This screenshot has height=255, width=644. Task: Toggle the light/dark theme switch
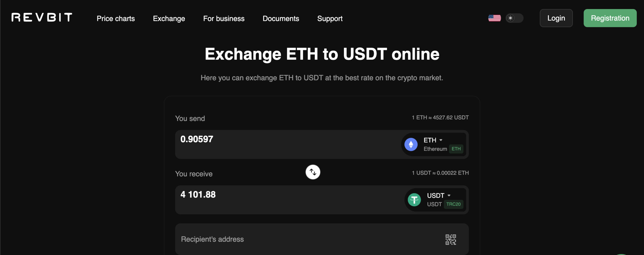click(x=514, y=18)
